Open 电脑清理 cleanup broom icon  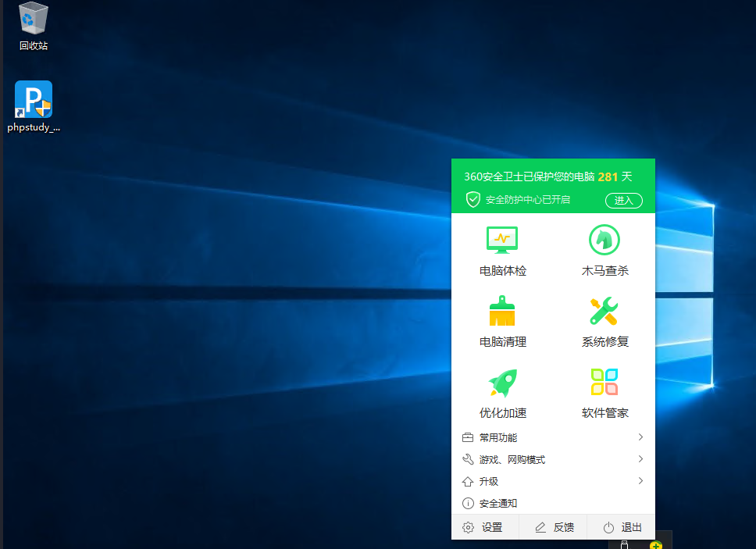coord(502,311)
